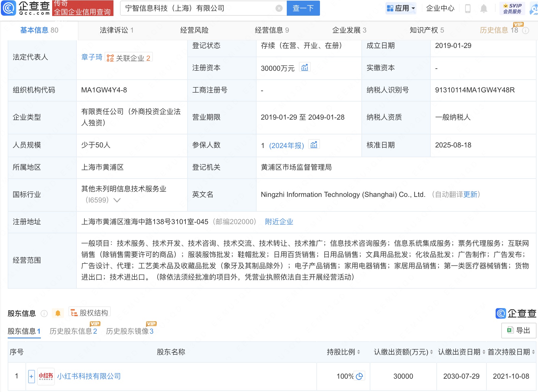The width and height of the screenshot is (538, 392).
Task: Open the 经营信息 tab
Action: 272,30
